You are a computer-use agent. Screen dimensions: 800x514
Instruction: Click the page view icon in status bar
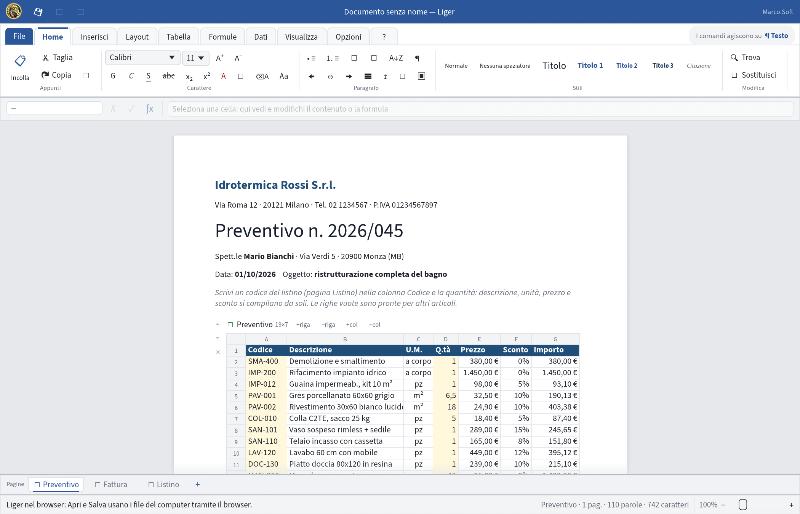pos(743,504)
